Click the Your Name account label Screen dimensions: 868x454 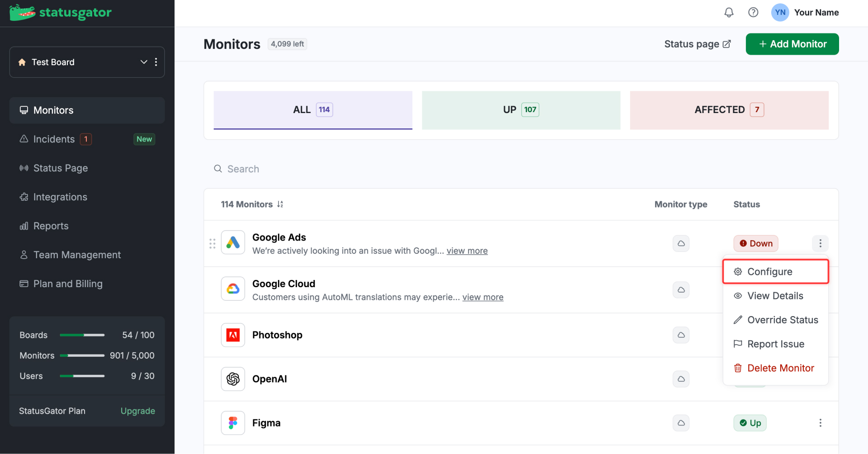pos(816,13)
